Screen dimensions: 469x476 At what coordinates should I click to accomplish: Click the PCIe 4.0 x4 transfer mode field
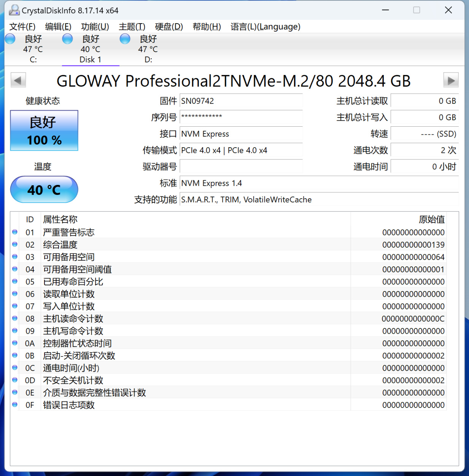[241, 150]
